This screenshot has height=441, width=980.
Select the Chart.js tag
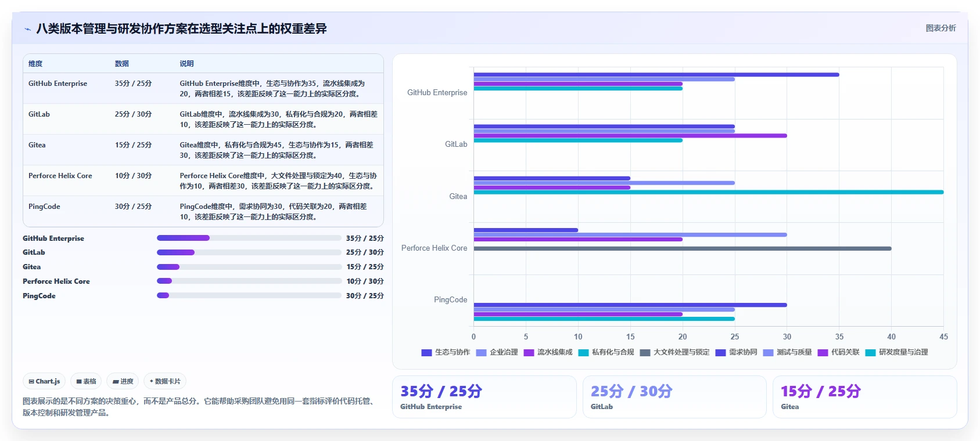click(x=44, y=381)
